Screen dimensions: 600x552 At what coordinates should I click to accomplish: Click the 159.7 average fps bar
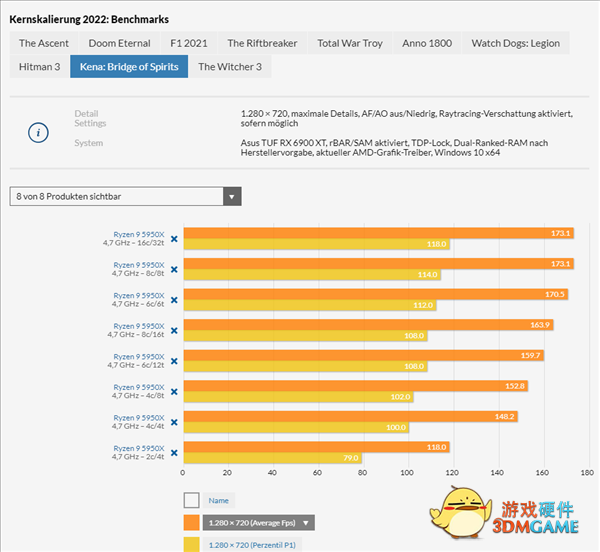tap(364, 355)
